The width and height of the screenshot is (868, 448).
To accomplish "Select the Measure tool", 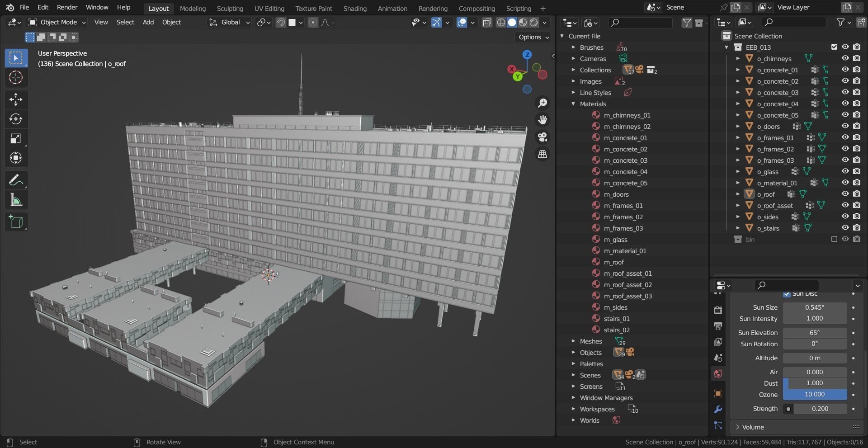I will [x=16, y=200].
